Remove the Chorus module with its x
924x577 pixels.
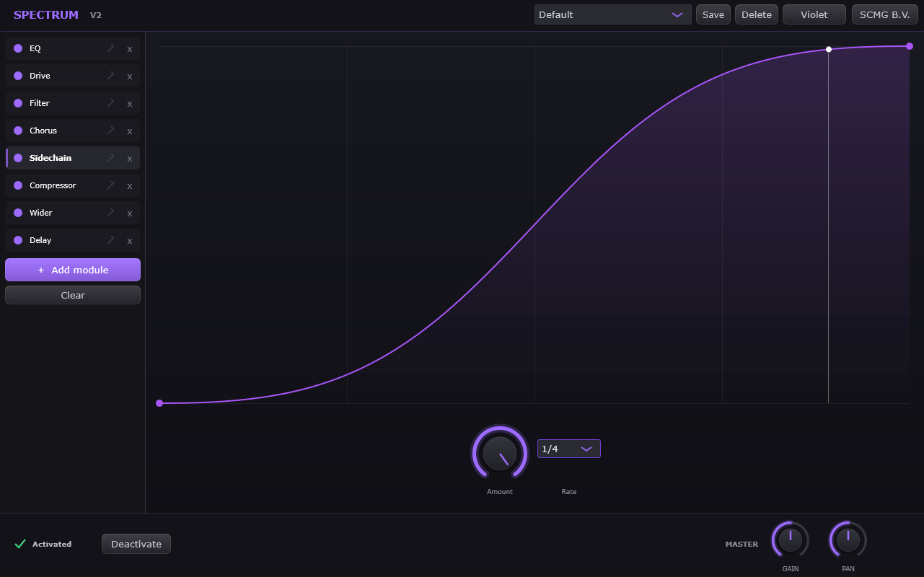click(x=130, y=131)
